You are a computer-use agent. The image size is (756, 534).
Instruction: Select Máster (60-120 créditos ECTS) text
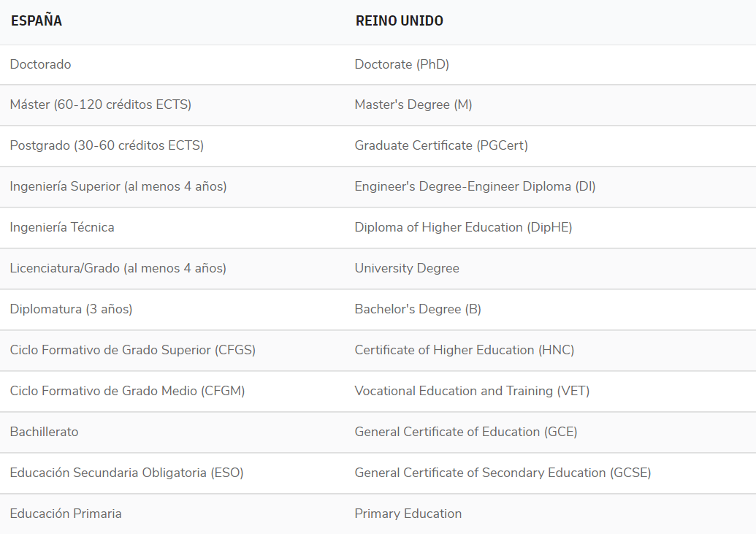(101, 105)
